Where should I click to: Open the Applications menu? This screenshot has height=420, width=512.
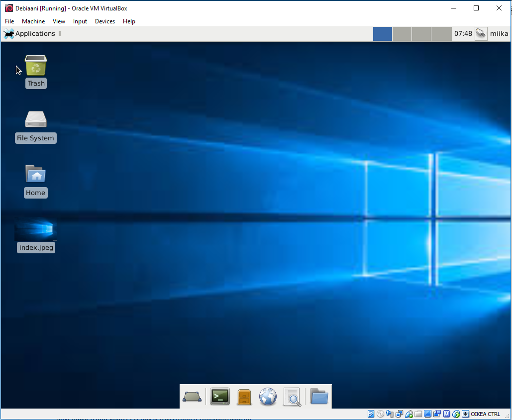pos(29,34)
